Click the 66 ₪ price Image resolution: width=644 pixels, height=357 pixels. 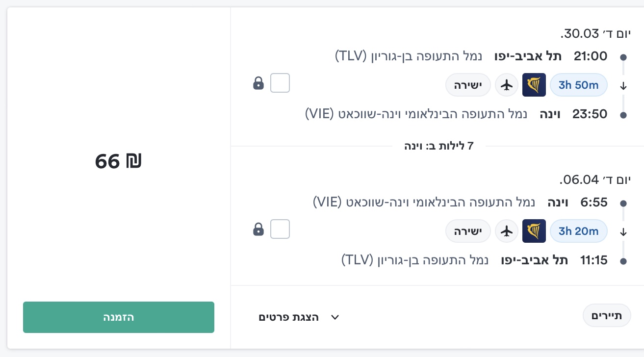click(118, 161)
